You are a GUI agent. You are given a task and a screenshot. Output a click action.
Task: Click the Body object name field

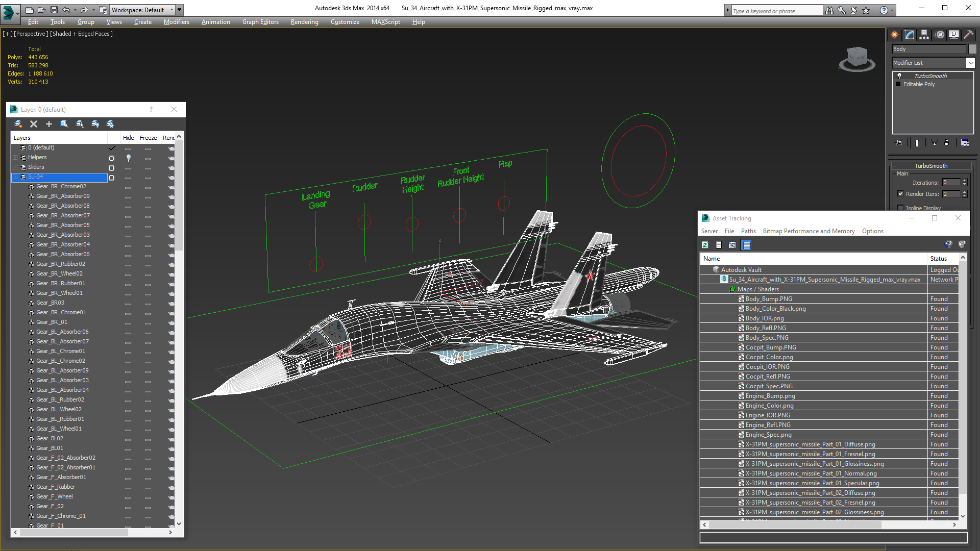(929, 49)
